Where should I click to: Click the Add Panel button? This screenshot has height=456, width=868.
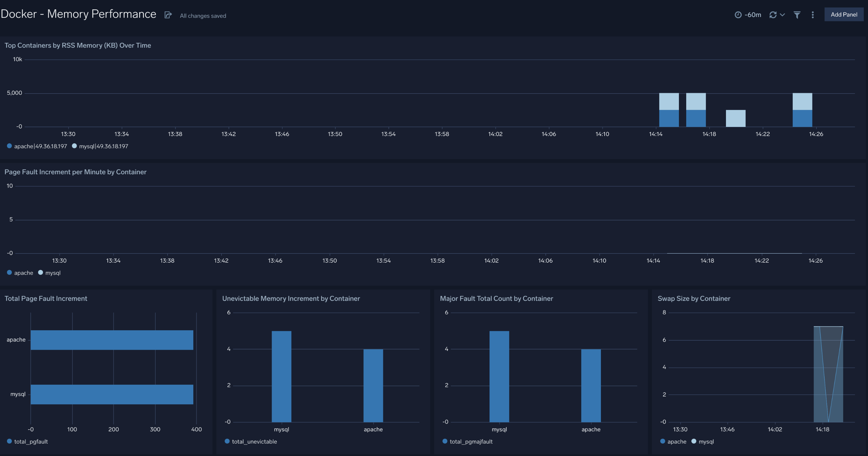pos(843,14)
